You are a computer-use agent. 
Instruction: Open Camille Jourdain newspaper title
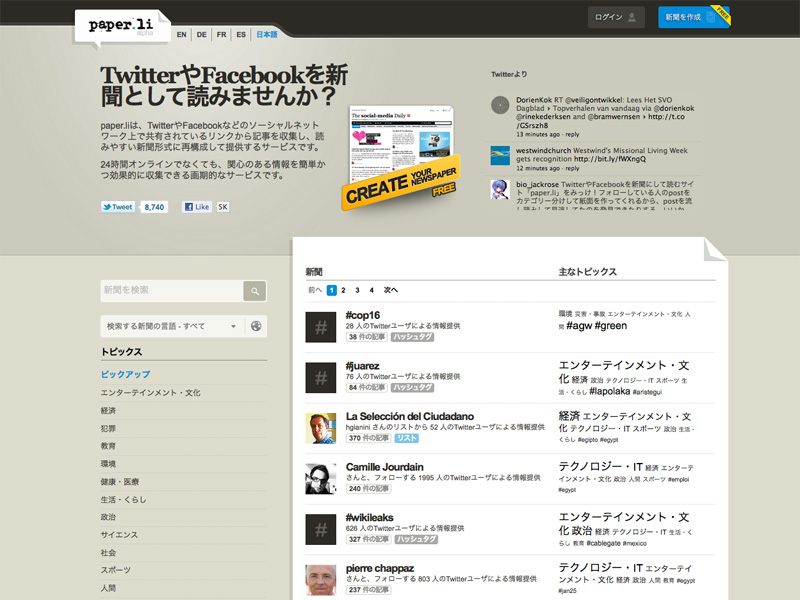pyautogui.click(x=385, y=467)
